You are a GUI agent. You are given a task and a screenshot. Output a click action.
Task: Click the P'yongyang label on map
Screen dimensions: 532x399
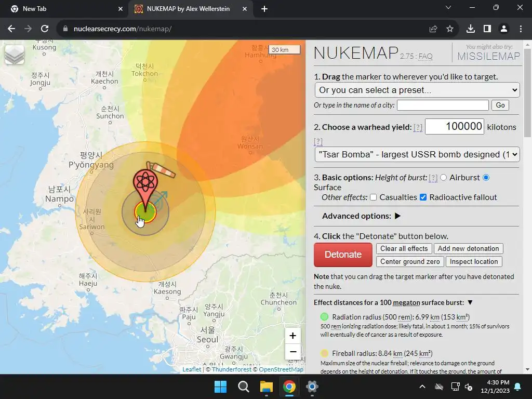pos(91,165)
